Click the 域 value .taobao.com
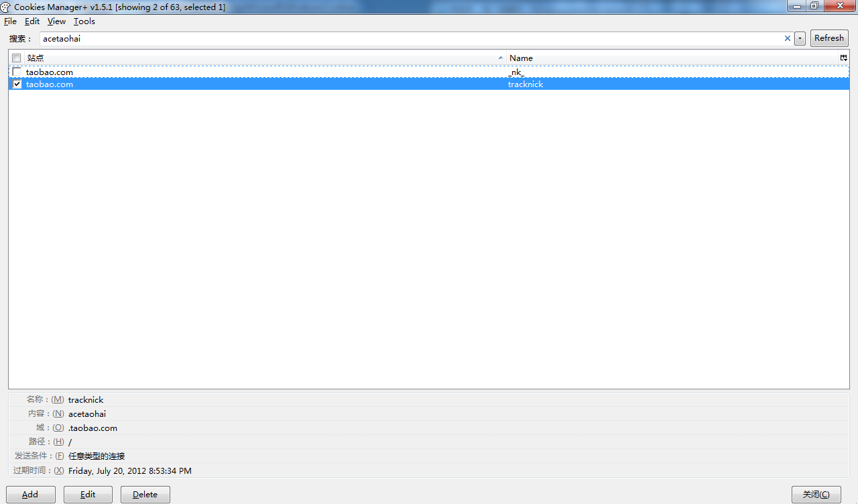 pyautogui.click(x=93, y=428)
